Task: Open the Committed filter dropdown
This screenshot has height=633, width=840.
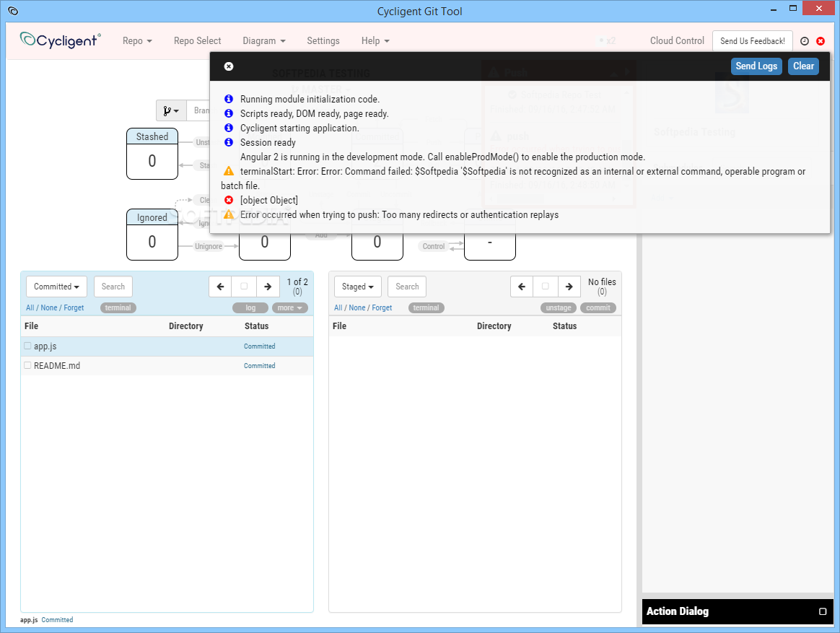Action: (56, 287)
